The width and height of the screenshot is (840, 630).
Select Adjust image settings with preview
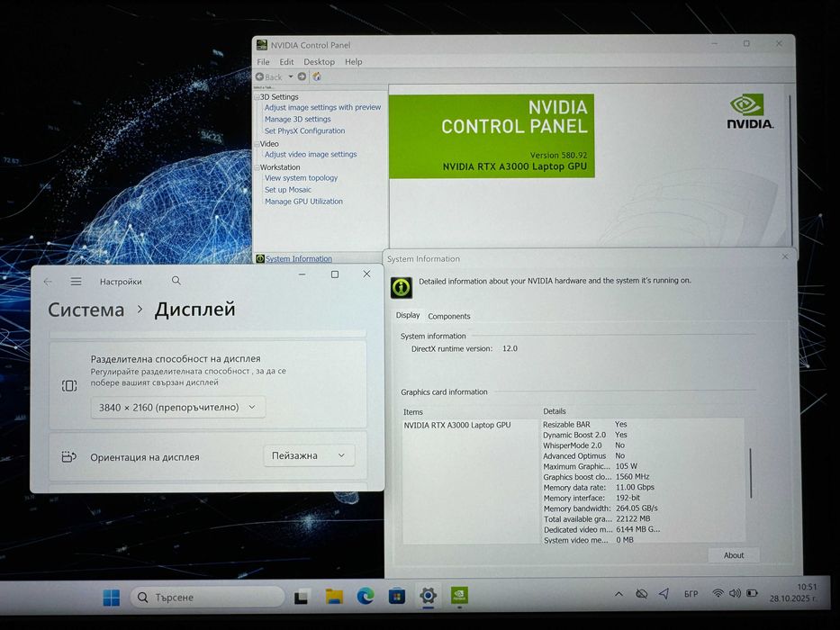[x=322, y=108]
